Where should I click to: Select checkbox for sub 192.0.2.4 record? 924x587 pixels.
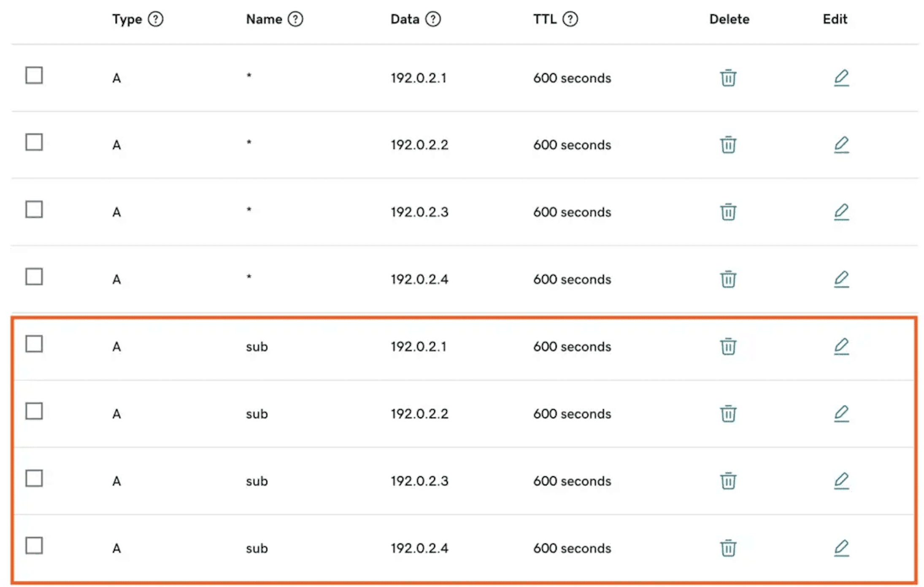coord(34,546)
